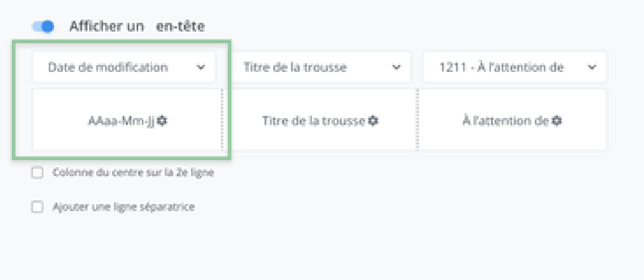
Task: Toggle the "Afficher un en-tête" switch
Action: click(x=43, y=26)
